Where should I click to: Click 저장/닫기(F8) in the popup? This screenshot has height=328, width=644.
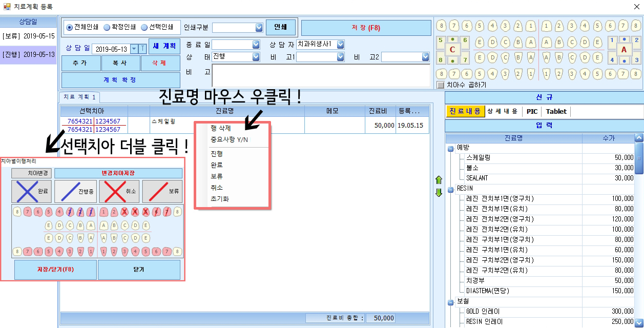[x=55, y=270]
